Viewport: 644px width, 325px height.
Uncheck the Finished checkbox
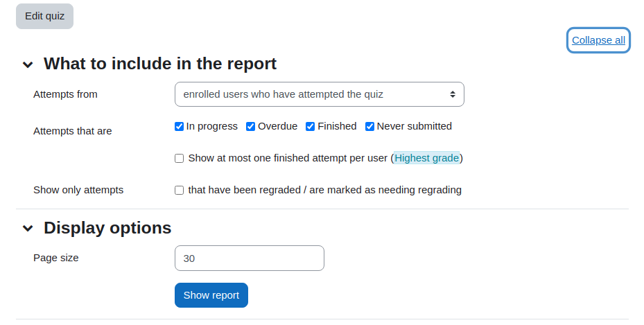click(x=310, y=126)
